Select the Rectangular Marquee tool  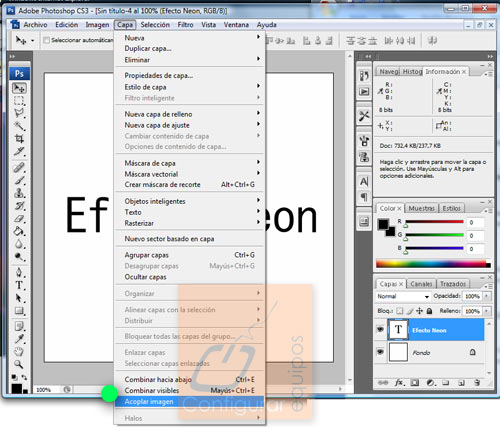coord(19,101)
